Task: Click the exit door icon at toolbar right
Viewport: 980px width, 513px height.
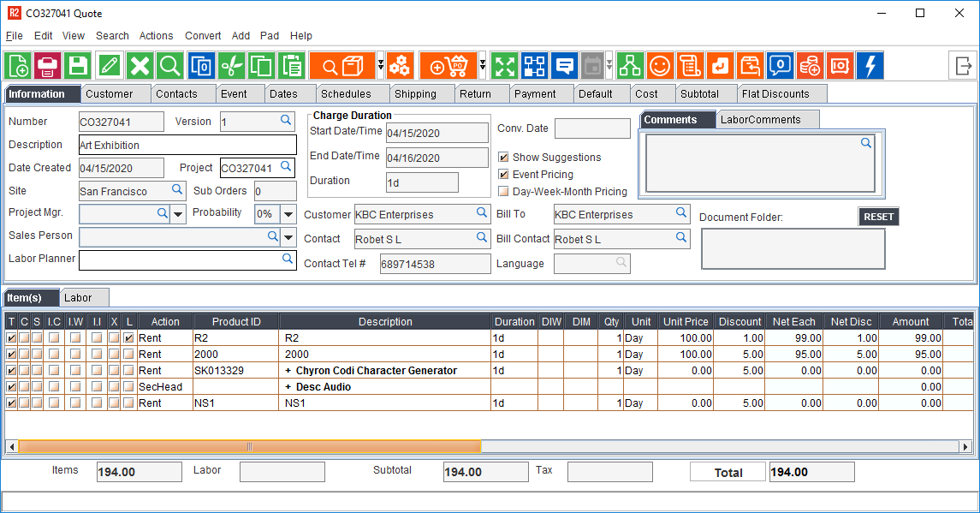Action: pos(963,66)
